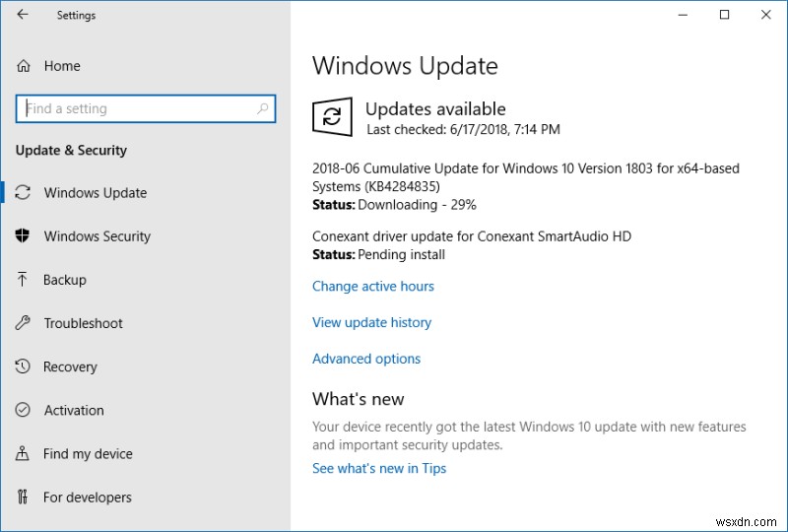Open Windows Security settings
Screen dimensions: 788x532
[97, 236]
